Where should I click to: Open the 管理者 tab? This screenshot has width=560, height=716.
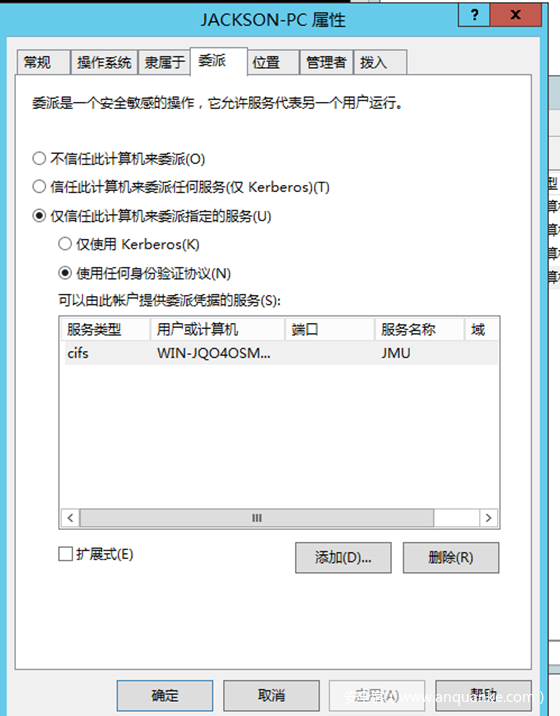pos(326,62)
